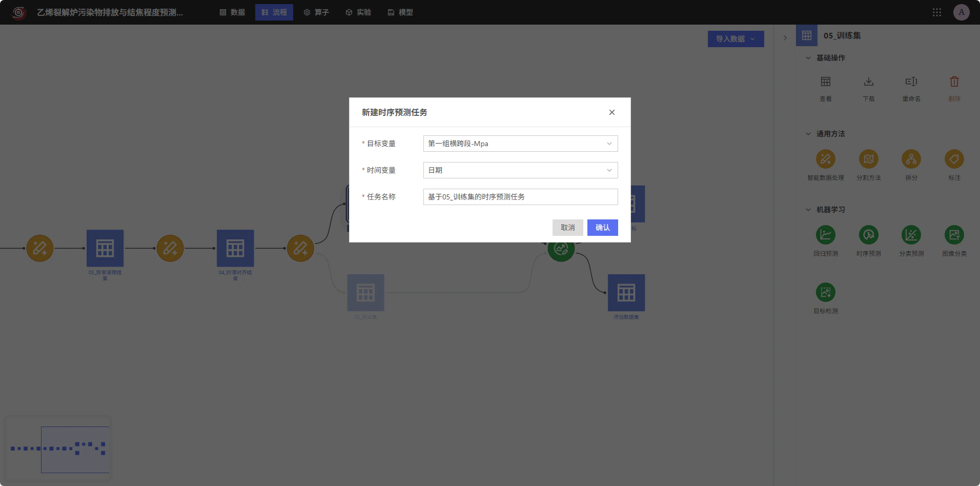The image size is (980, 486).
Task: Select the 时序预测 icon
Action: [x=869, y=235]
